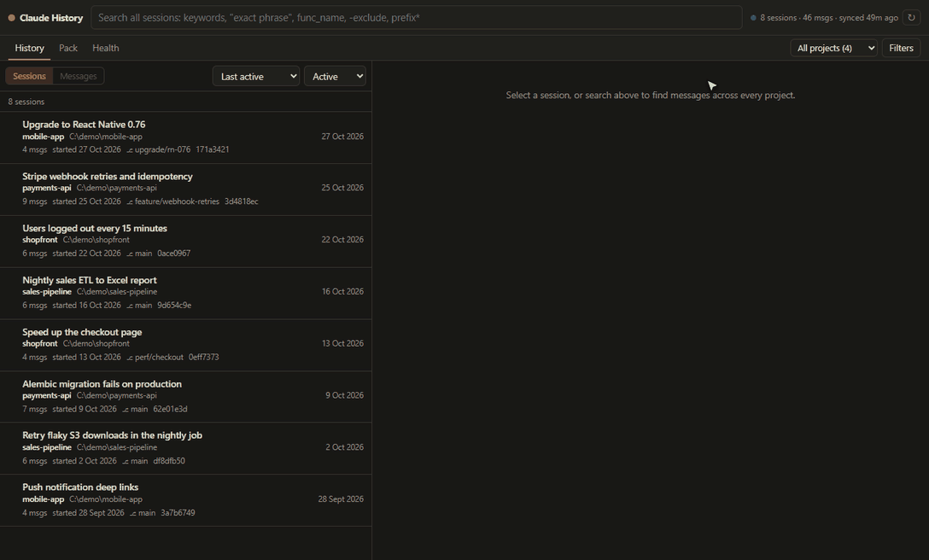Click the 27 Oct 2026 date on right
The image size is (929, 560).
point(342,137)
